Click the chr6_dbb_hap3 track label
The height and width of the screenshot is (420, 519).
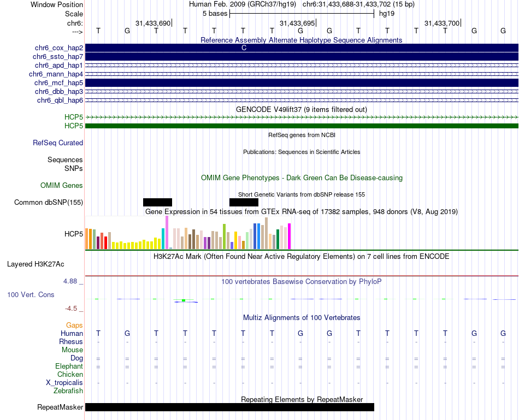point(59,91)
